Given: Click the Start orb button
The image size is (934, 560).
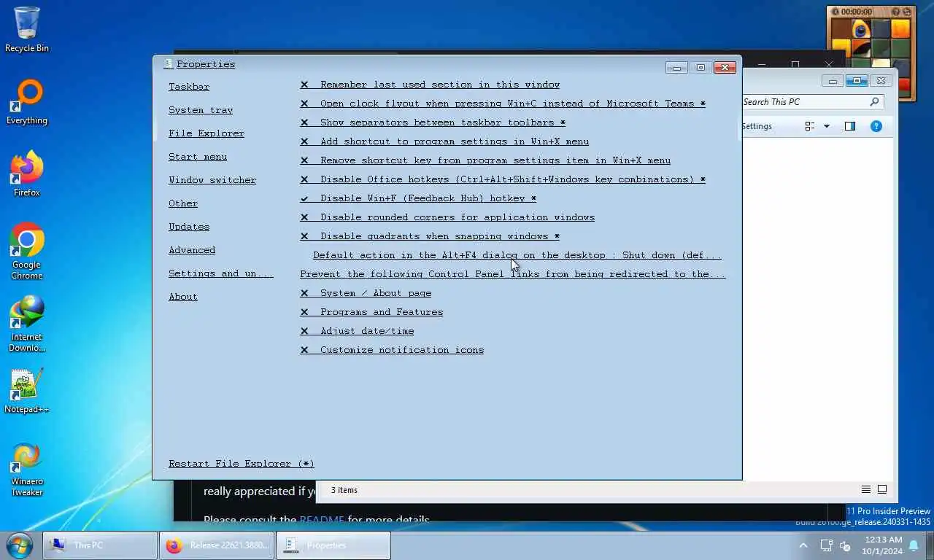Looking at the screenshot, I should click(x=20, y=545).
